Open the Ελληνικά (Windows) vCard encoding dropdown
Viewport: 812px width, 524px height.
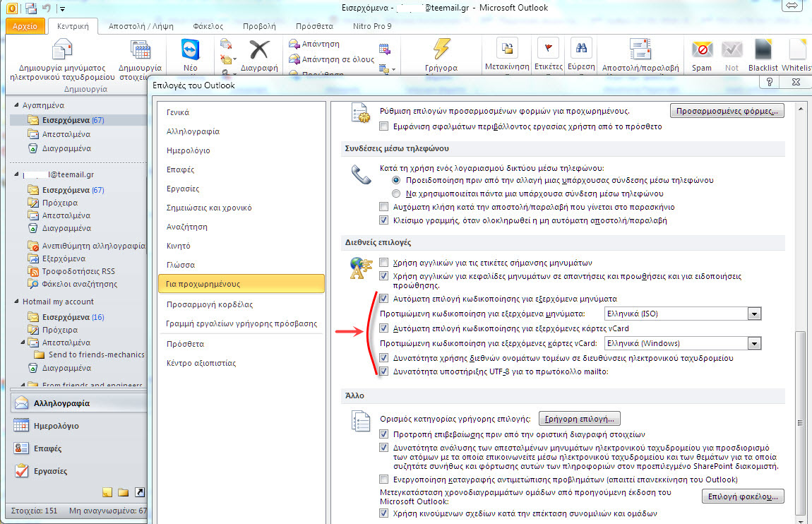tap(754, 343)
